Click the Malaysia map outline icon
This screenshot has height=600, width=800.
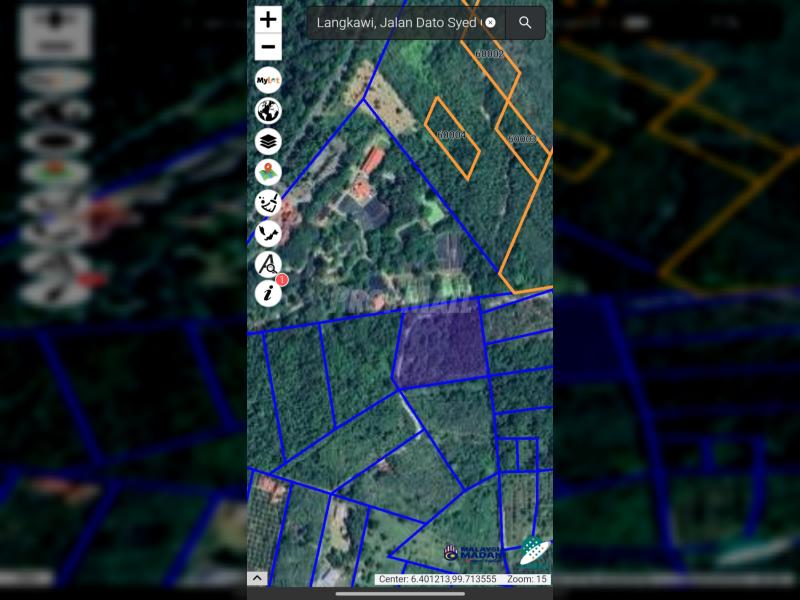268,233
